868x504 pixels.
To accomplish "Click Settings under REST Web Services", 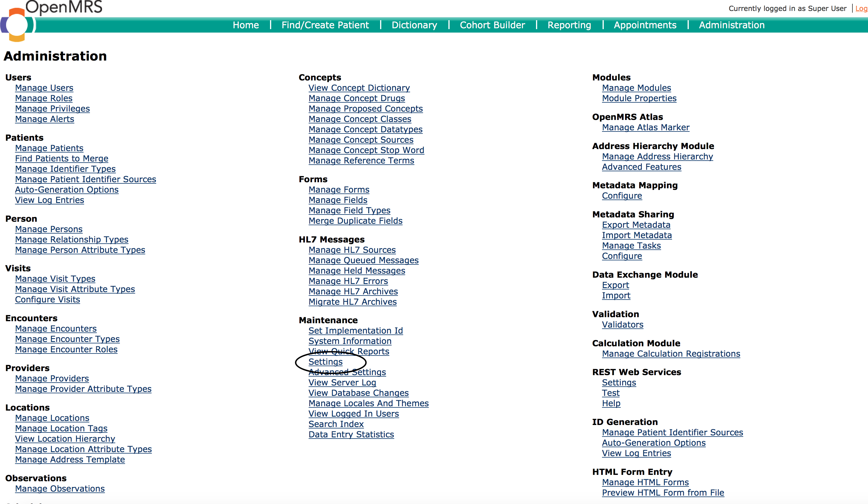I will tap(619, 383).
